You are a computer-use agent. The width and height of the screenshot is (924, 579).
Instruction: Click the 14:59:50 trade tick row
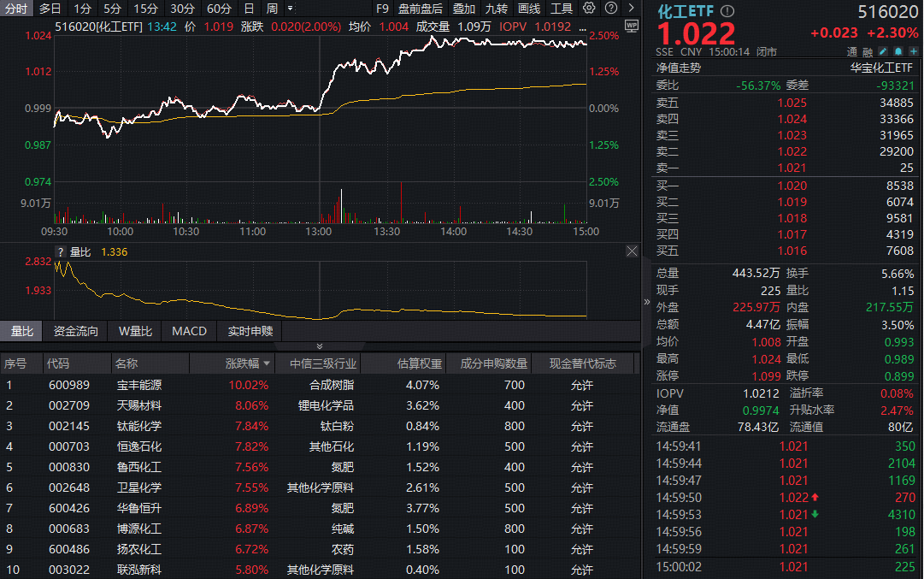pos(786,498)
